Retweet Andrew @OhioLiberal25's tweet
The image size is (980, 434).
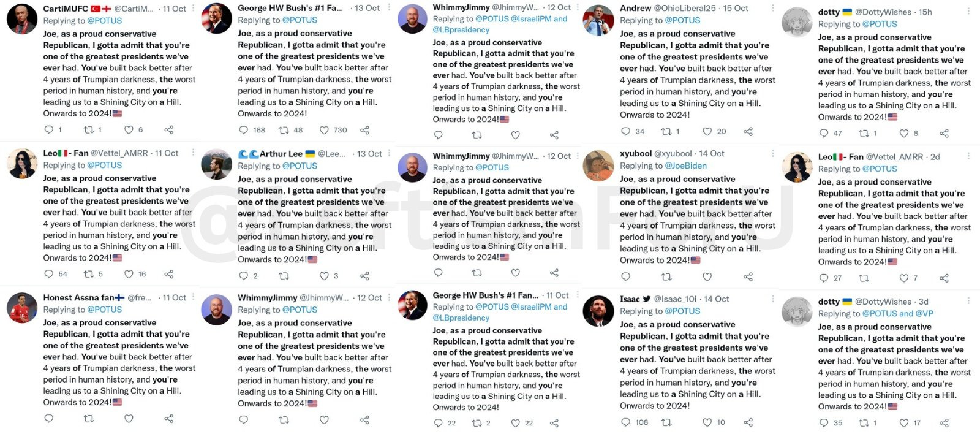[666, 131]
